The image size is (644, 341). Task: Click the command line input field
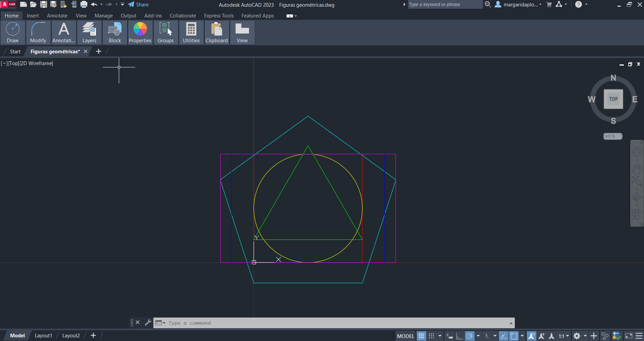(336, 323)
